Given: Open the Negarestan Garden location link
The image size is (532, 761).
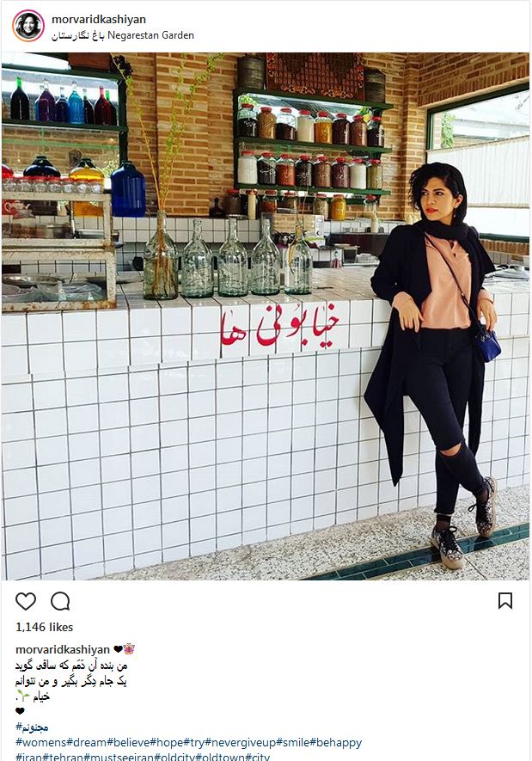Looking at the screenshot, I should 123,35.
